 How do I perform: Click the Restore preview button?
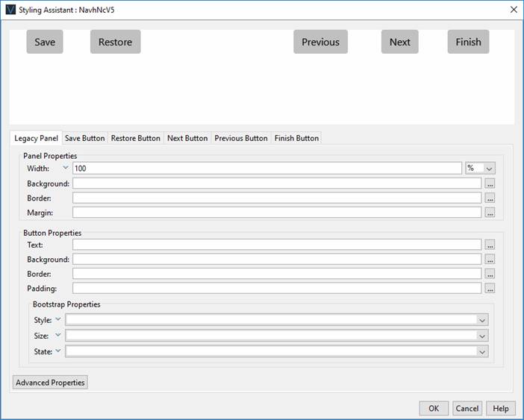[x=115, y=42]
